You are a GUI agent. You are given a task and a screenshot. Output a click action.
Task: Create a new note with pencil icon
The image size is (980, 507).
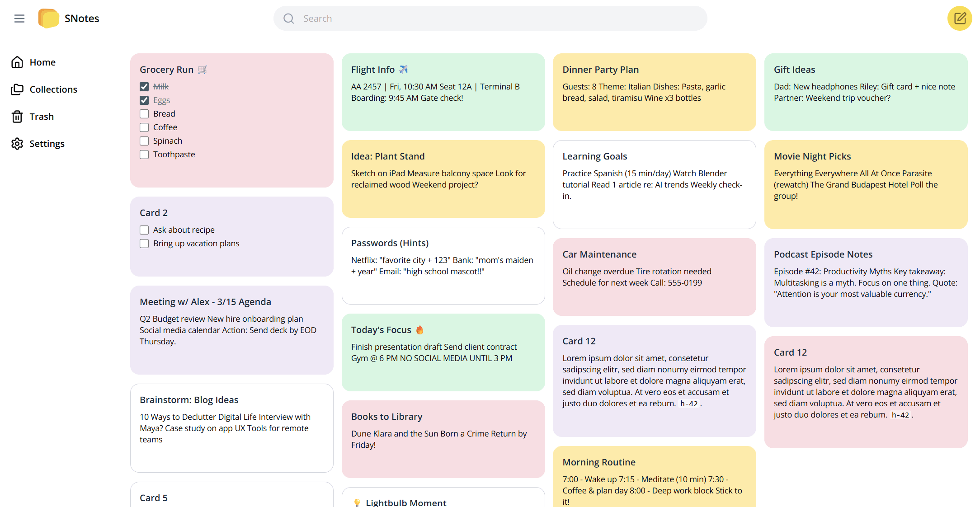tap(960, 19)
